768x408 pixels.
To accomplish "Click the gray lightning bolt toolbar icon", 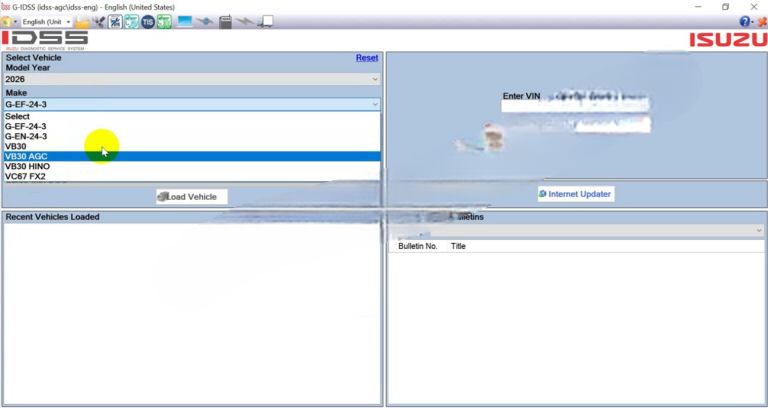I will [x=244, y=22].
